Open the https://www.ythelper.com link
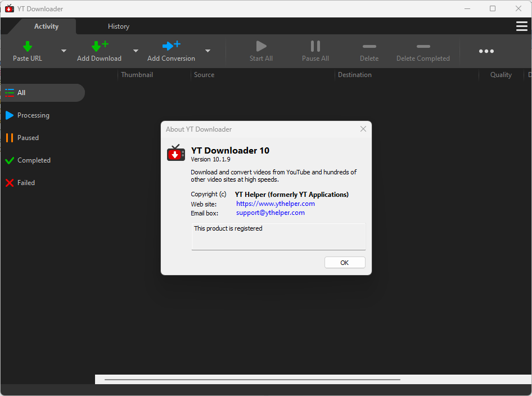 [276, 204]
